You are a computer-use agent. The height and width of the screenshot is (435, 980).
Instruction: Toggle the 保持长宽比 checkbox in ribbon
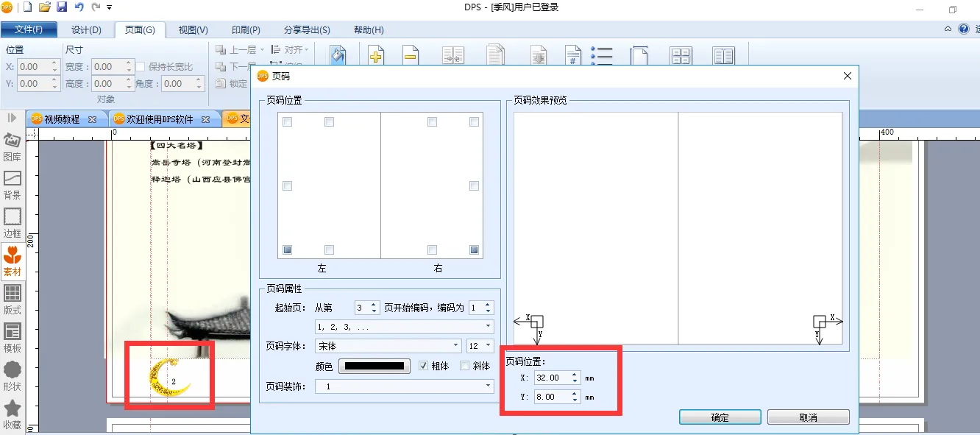click(141, 67)
